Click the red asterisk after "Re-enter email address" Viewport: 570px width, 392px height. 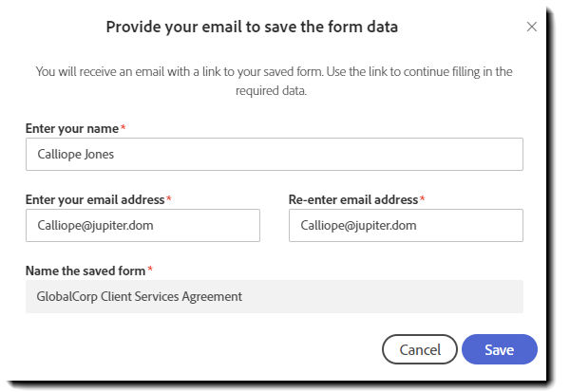click(422, 198)
